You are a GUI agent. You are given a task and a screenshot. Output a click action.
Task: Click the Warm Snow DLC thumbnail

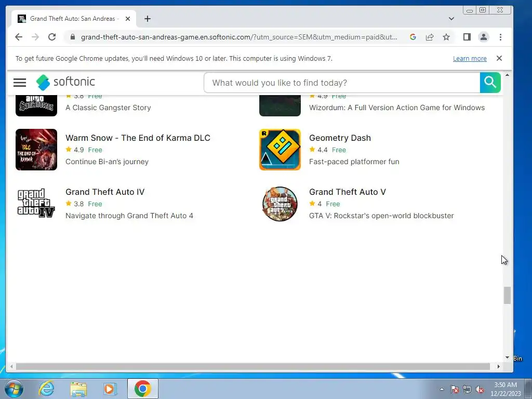[x=36, y=150]
